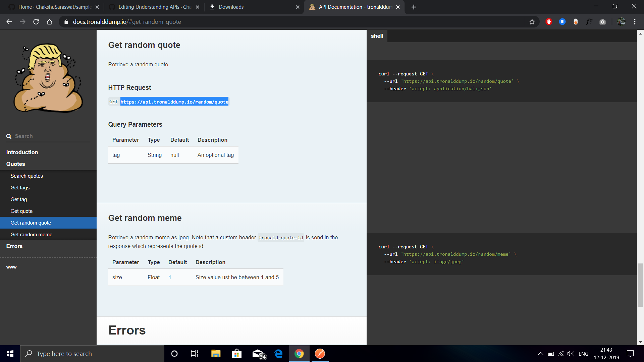
Task: Click the camera screenshot extension icon
Action: pyautogui.click(x=602, y=22)
